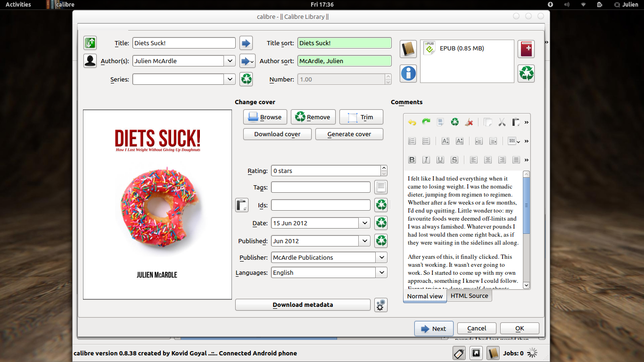Image resolution: width=644 pixels, height=362 pixels.
Task: Toggle Strikethrough formatting
Action: pyautogui.click(x=454, y=160)
